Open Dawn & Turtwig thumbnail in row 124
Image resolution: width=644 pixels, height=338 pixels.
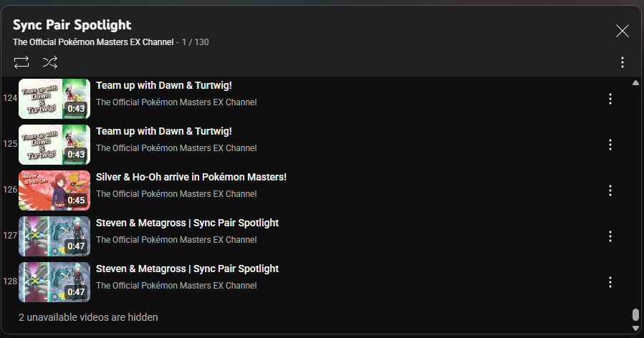coord(54,99)
